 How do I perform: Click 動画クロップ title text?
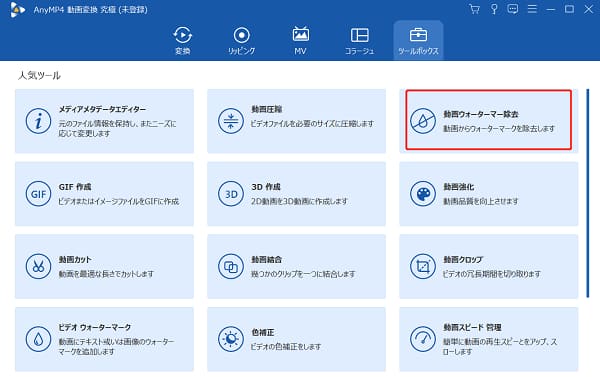pyautogui.click(x=463, y=259)
